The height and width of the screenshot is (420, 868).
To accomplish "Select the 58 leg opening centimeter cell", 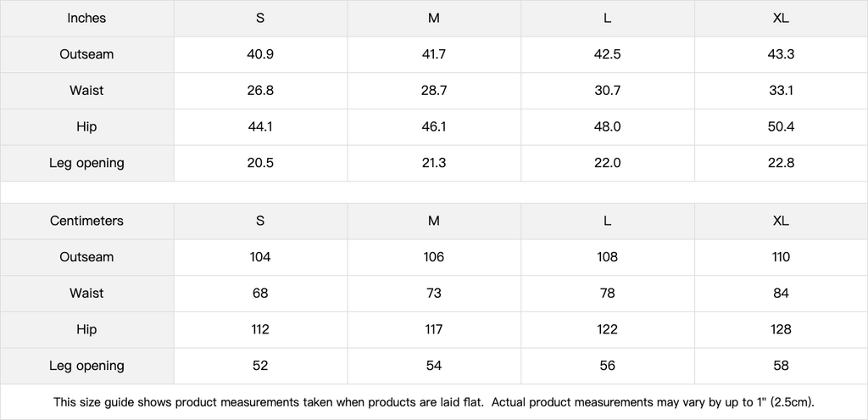I will point(781,366).
